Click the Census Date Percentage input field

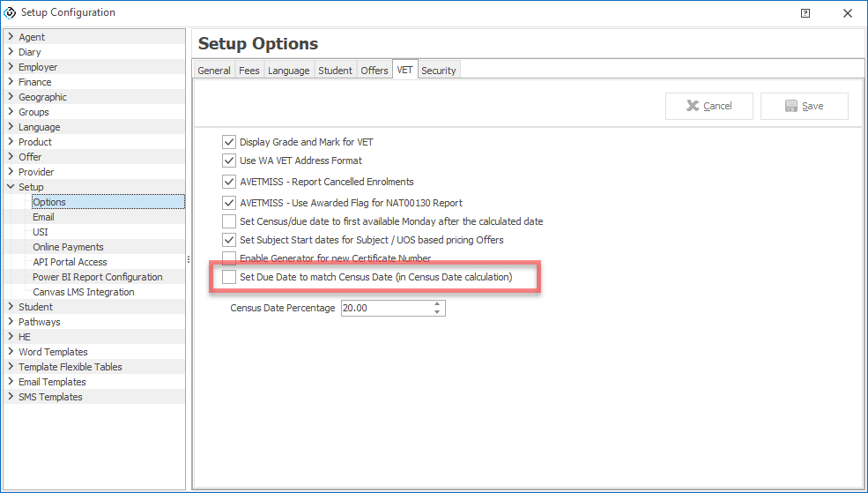pos(384,309)
